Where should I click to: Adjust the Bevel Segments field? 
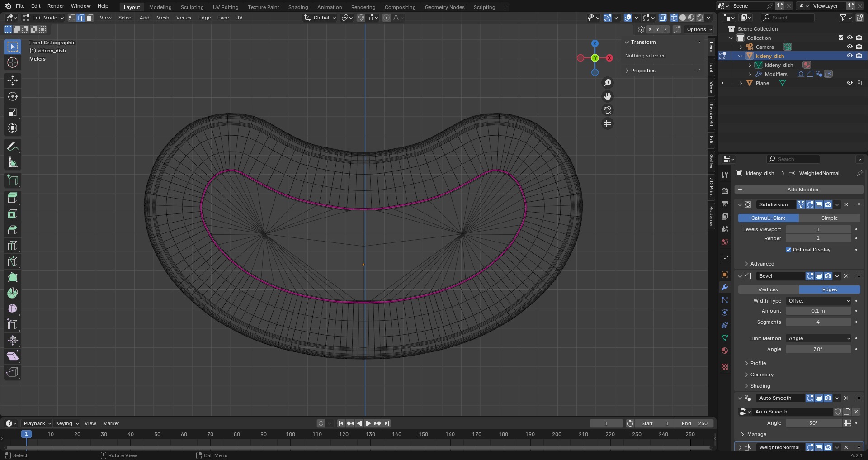click(818, 322)
